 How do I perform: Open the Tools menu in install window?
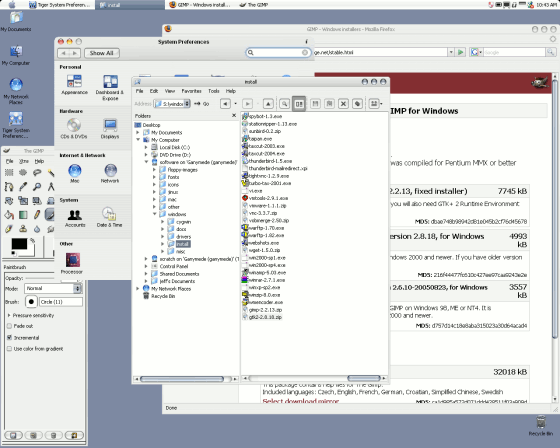click(x=214, y=91)
